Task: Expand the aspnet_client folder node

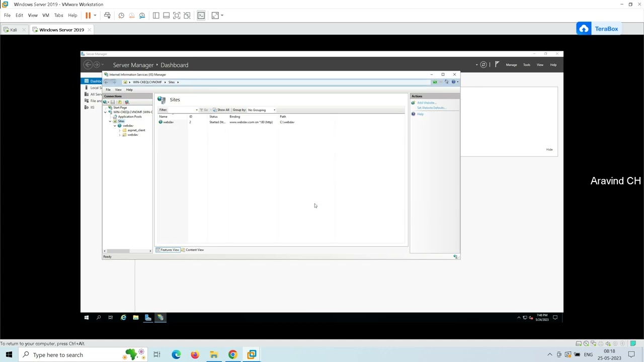Action: [119, 130]
